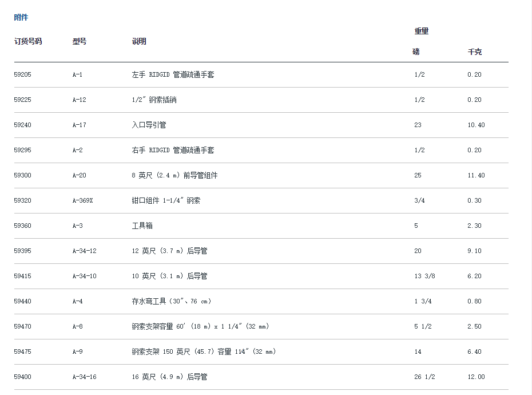Click the 13 3/8 pound weight value
The height and width of the screenshot is (395, 532).
[x=424, y=276]
